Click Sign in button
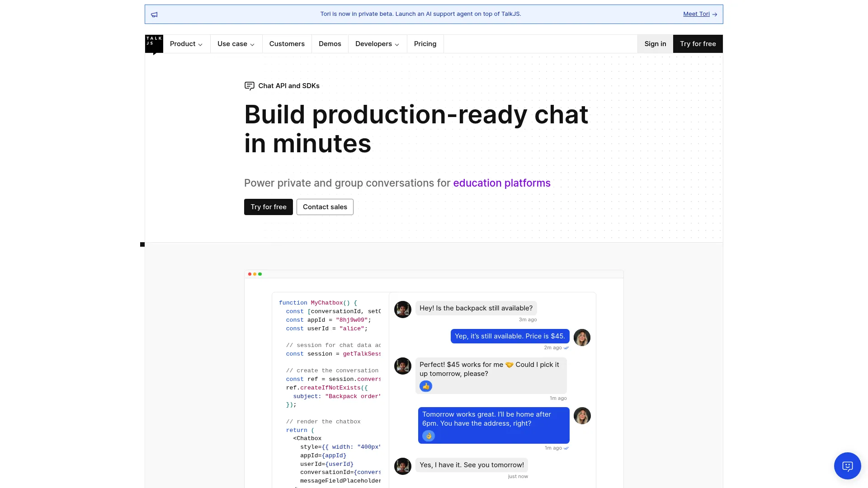 point(655,44)
